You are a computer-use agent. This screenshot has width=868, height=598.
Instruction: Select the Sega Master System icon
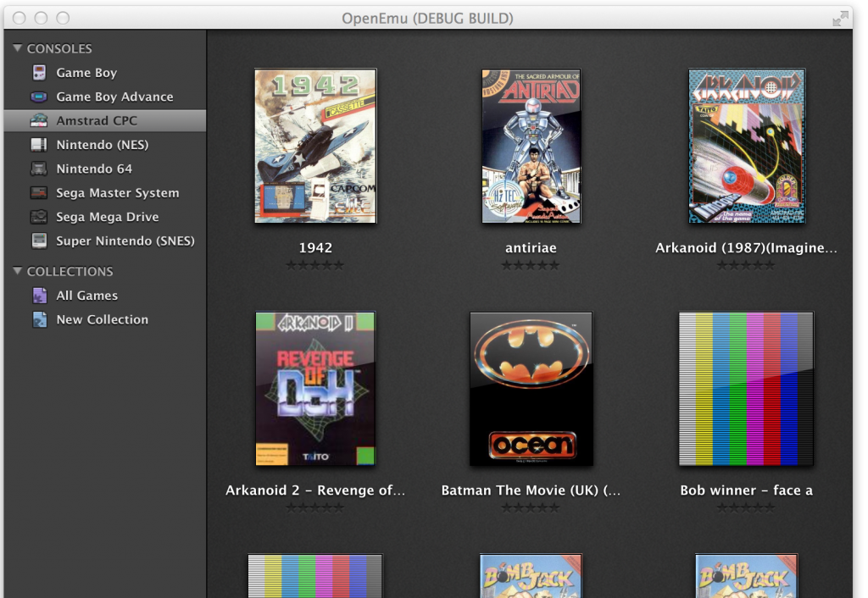pyautogui.click(x=39, y=193)
